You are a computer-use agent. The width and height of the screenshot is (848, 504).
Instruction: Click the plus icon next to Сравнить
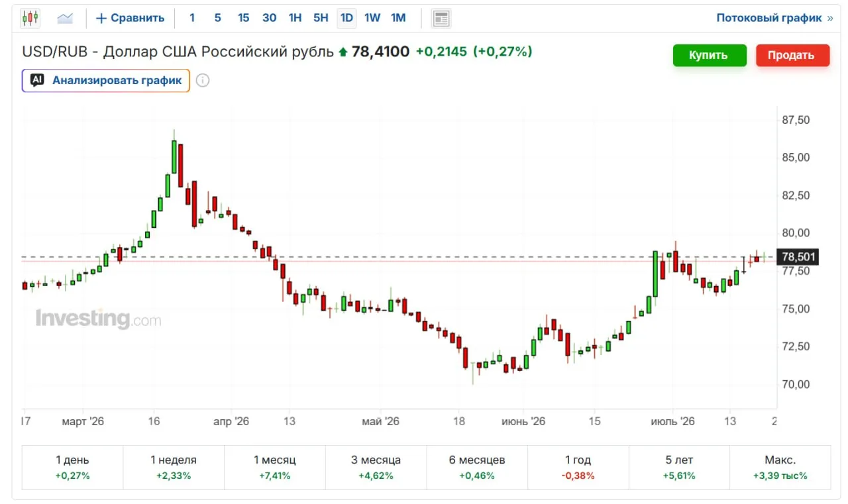[101, 18]
